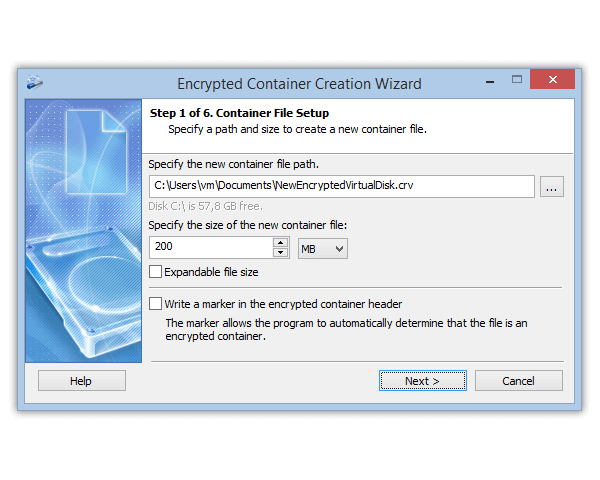
Task: Click the marker description text about encrypted container
Action: (x=346, y=330)
